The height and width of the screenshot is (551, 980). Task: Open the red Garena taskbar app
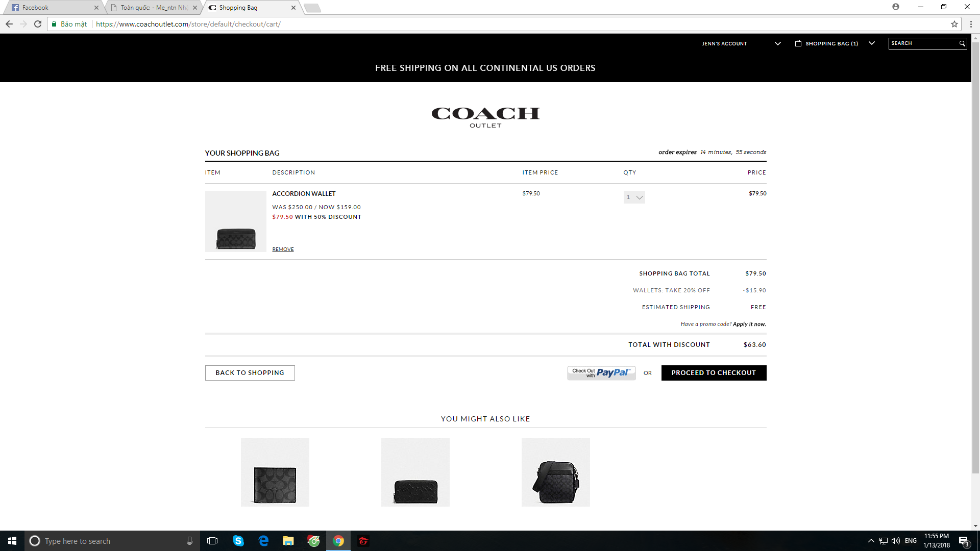pyautogui.click(x=363, y=541)
